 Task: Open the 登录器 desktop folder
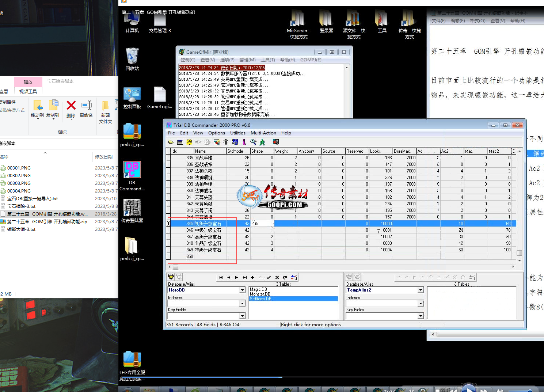click(x=326, y=21)
